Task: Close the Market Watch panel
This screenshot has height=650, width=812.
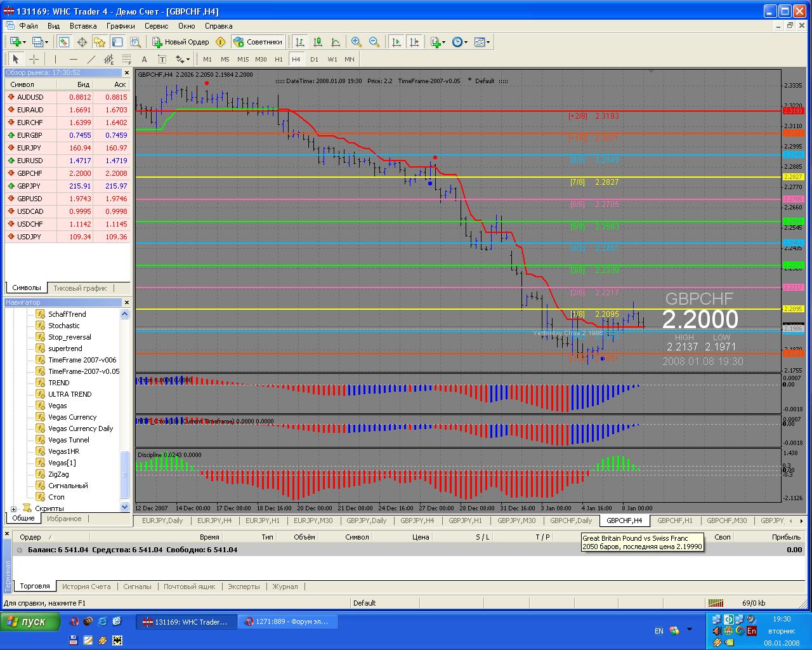Action: click(126, 73)
